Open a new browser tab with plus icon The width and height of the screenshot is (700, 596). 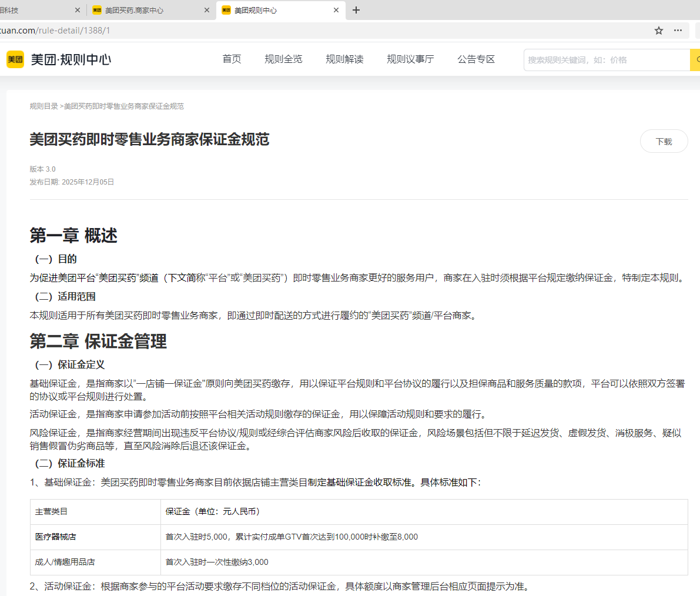coord(356,10)
